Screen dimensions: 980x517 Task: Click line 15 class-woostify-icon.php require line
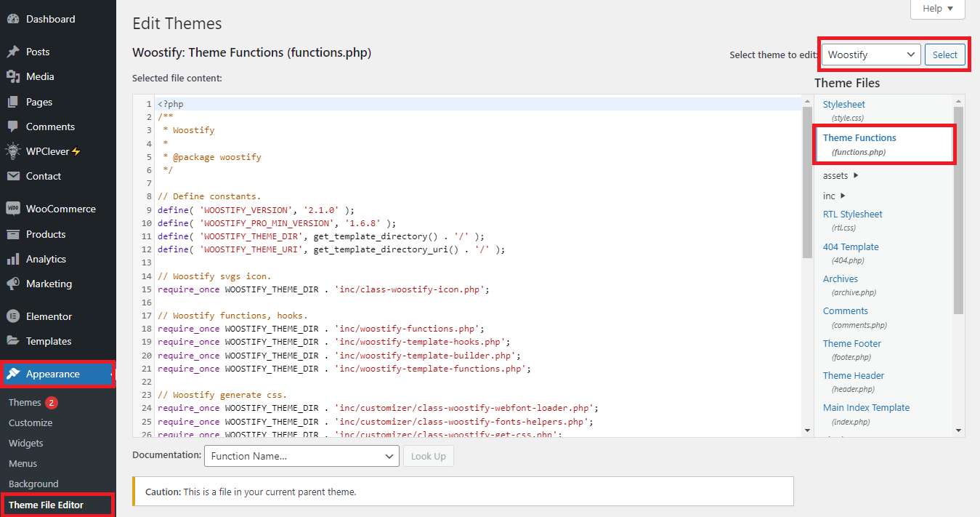tap(323, 289)
